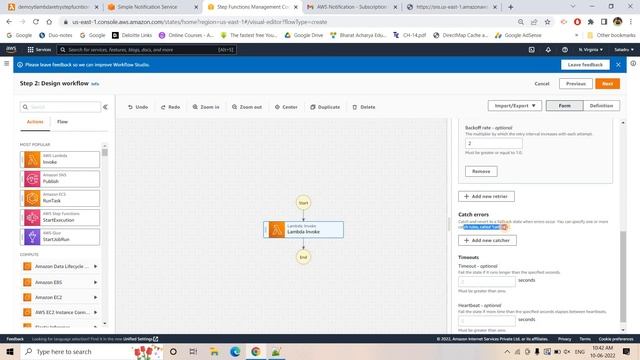Switch to the Definition view
The width and height of the screenshot is (640, 360).
(x=601, y=106)
